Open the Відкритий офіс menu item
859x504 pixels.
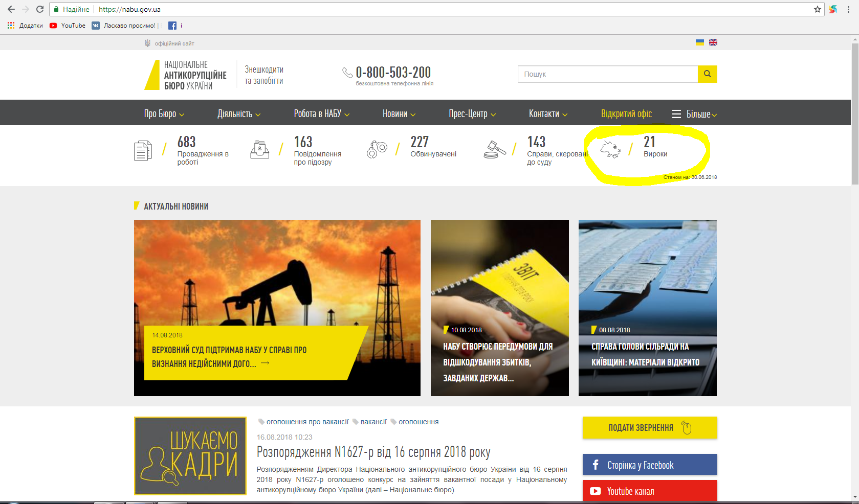[626, 113]
